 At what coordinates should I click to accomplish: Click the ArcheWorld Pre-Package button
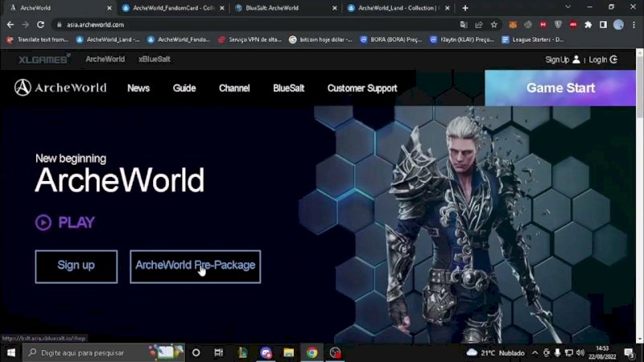[195, 266]
